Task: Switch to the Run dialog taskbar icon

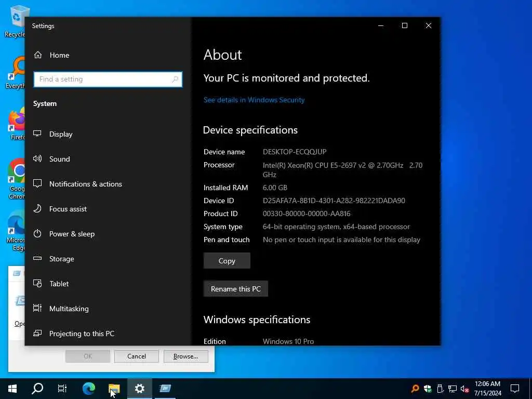Action: [x=165, y=389]
